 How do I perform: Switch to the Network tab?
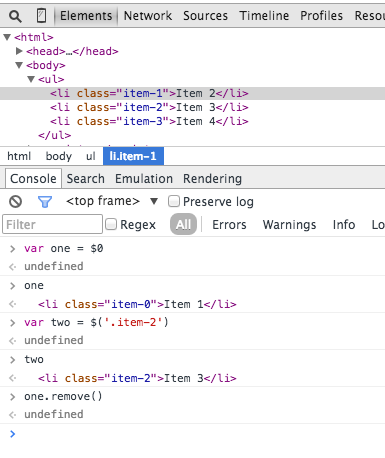click(148, 16)
